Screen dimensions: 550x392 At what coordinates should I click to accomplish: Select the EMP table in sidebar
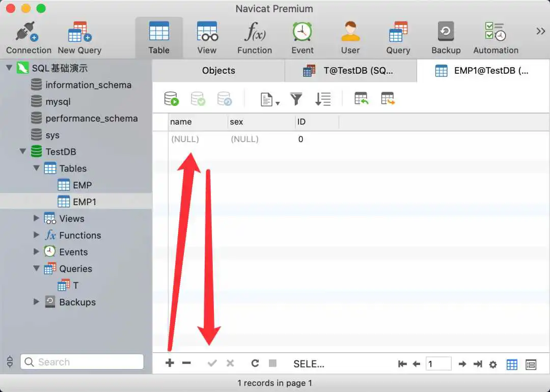point(81,185)
